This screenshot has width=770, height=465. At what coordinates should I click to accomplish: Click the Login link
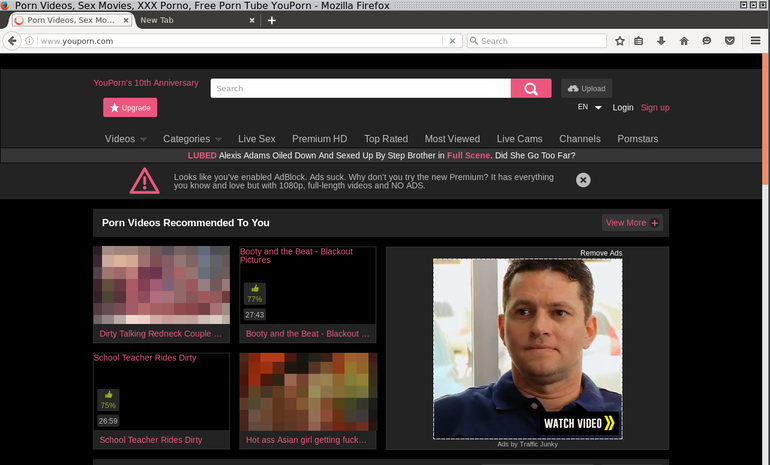click(623, 108)
